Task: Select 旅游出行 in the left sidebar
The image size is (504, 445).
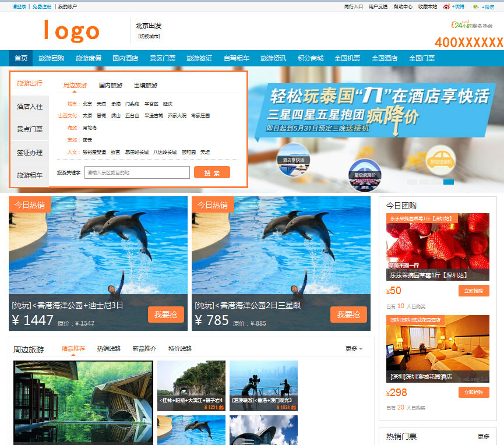Action: click(x=29, y=84)
